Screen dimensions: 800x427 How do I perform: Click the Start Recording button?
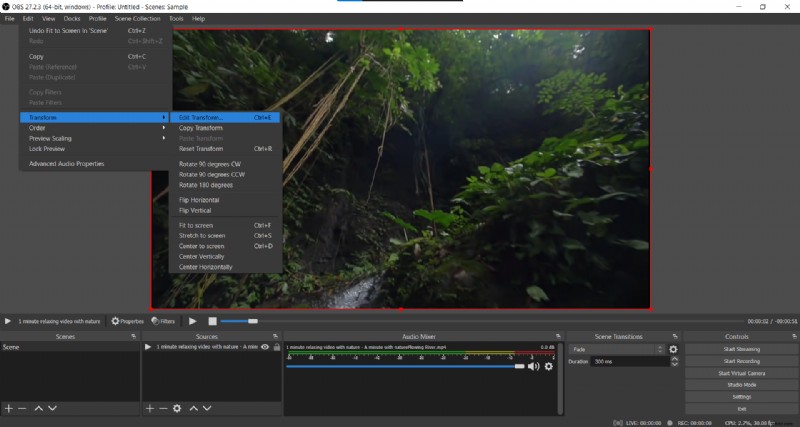tap(741, 361)
